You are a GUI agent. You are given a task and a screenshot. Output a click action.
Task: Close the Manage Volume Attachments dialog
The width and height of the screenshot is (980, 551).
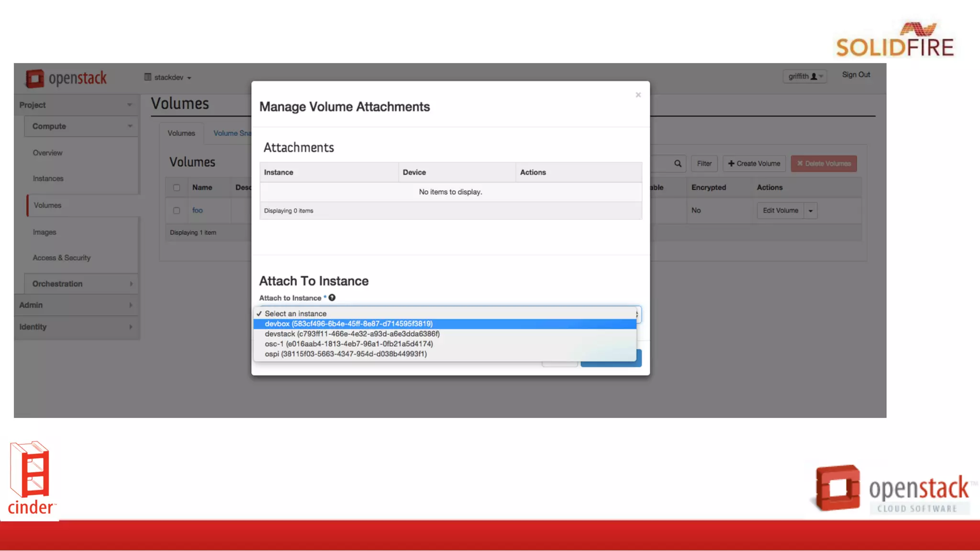coord(638,95)
